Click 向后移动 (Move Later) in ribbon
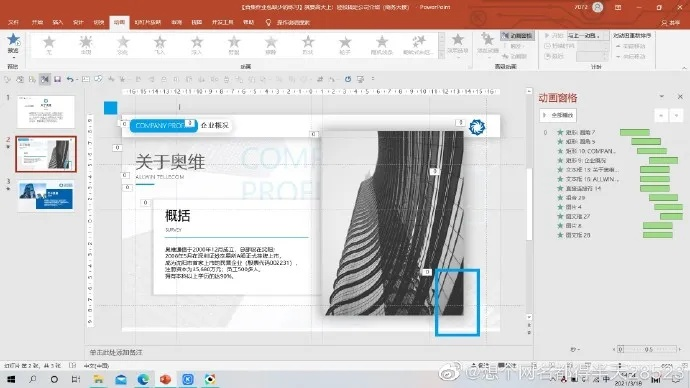Image resolution: width=690 pixels, height=388 pixels. pos(631,56)
